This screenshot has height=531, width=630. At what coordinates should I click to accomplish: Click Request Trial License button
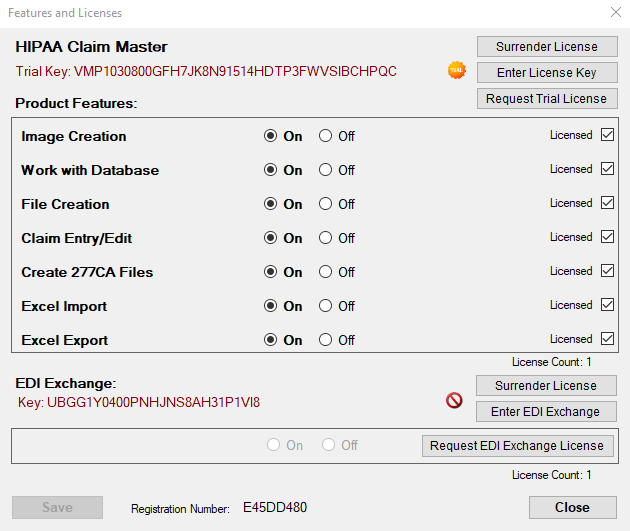(547, 98)
